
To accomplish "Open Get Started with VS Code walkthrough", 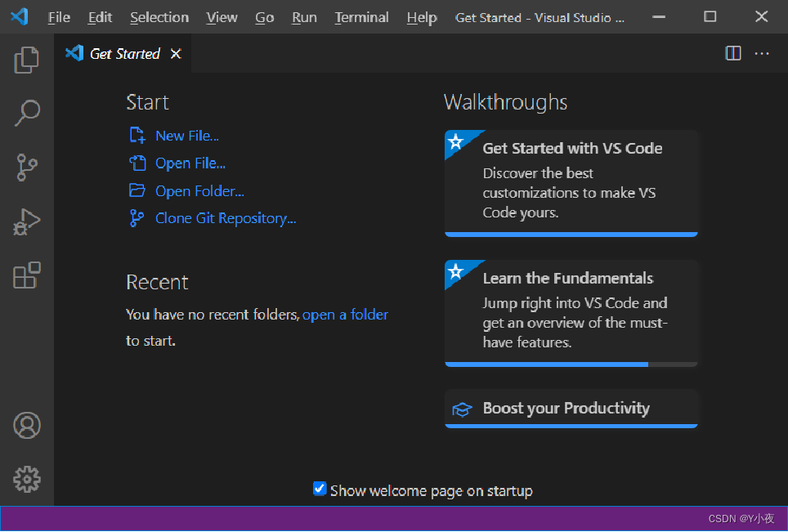I will 571,183.
